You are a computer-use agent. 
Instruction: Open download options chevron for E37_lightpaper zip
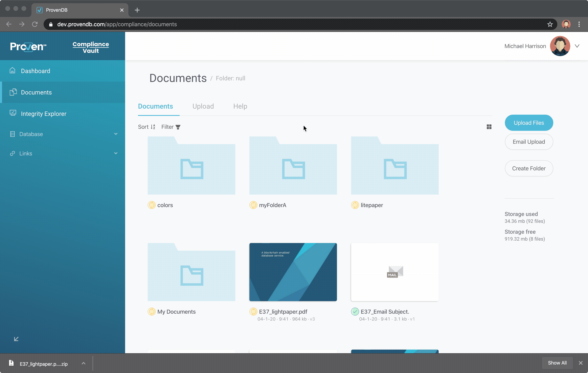(x=84, y=363)
